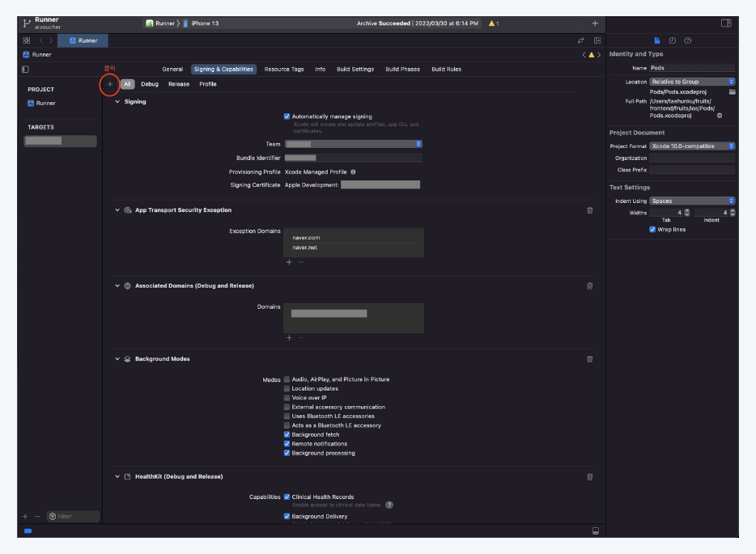Click the editor swap arrows icon
This screenshot has width=756, height=554.
tap(581, 40)
